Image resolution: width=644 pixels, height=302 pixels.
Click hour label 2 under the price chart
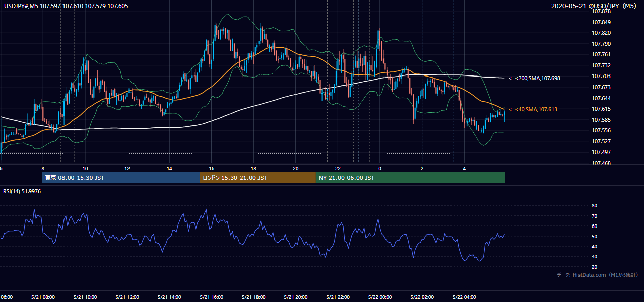(422, 169)
